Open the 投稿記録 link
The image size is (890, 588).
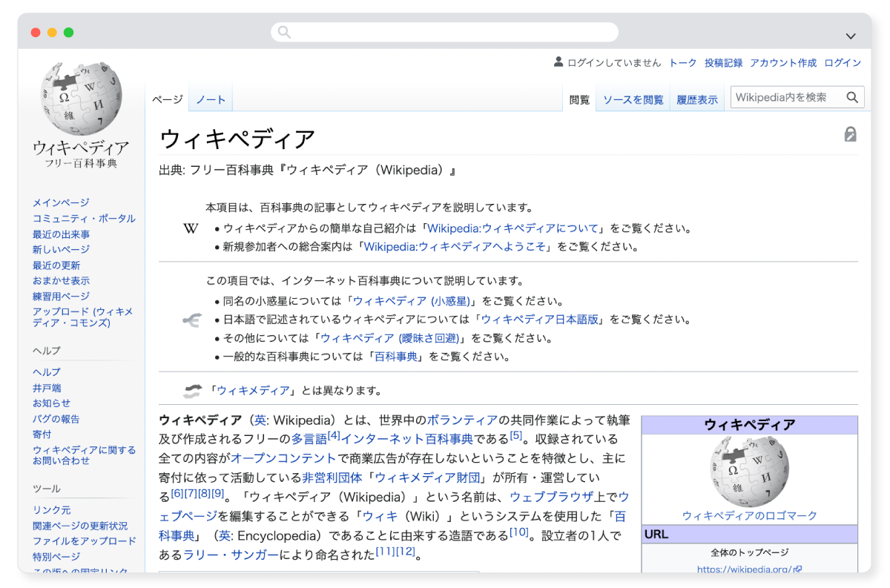pyautogui.click(x=723, y=63)
